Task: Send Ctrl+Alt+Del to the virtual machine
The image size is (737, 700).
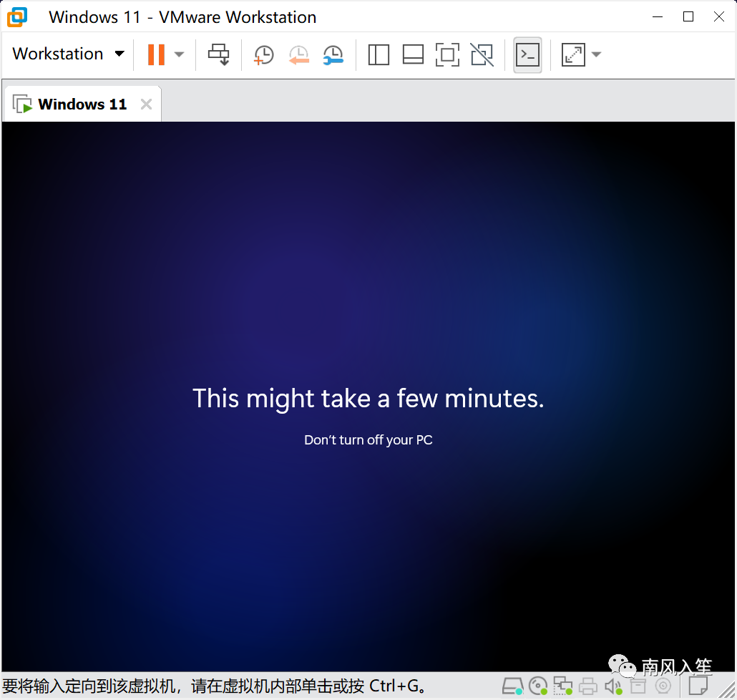Action: pyautogui.click(x=218, y=54)
